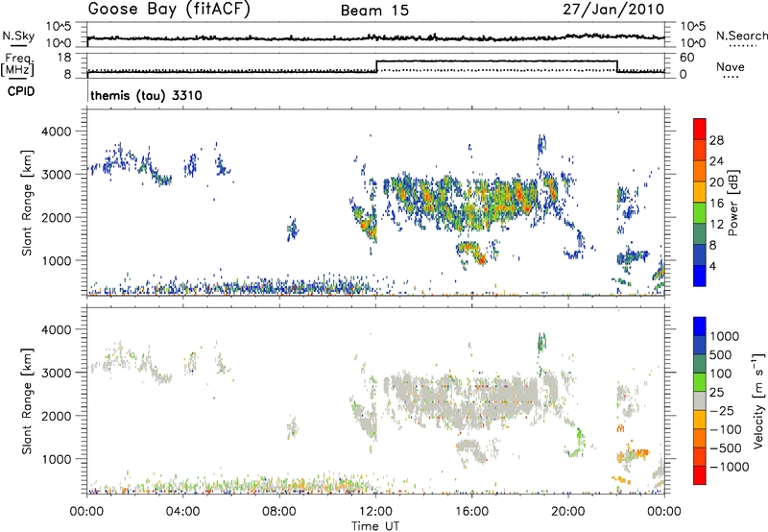Select the '16' Power colorbar label
Viewport: 768px width, 532px height.
click(x=716, y=204)
